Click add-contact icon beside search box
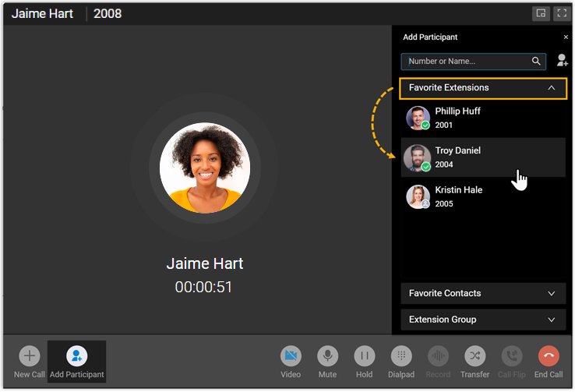 (562, 61)
